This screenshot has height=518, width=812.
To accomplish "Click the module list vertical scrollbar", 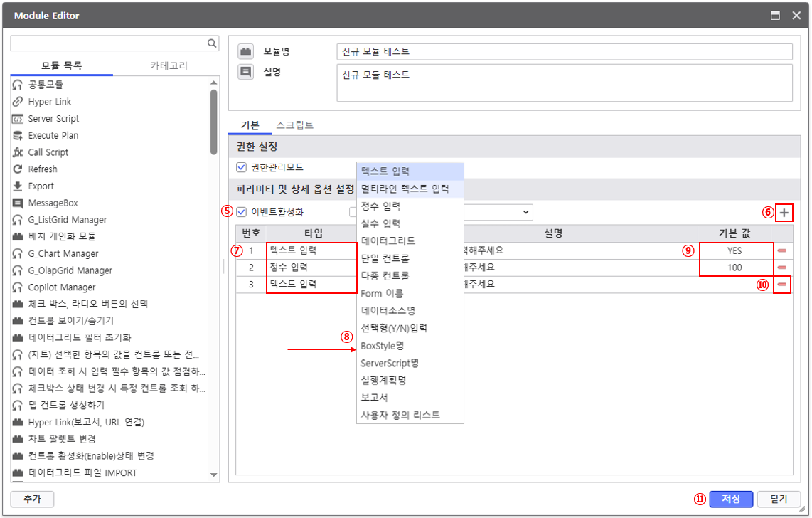I will [214, 121].
